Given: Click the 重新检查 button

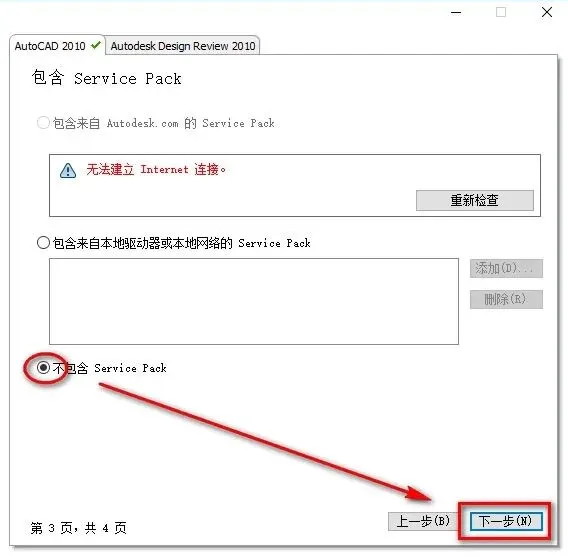Looking at the screenshot, I should (x=475, y=200).
